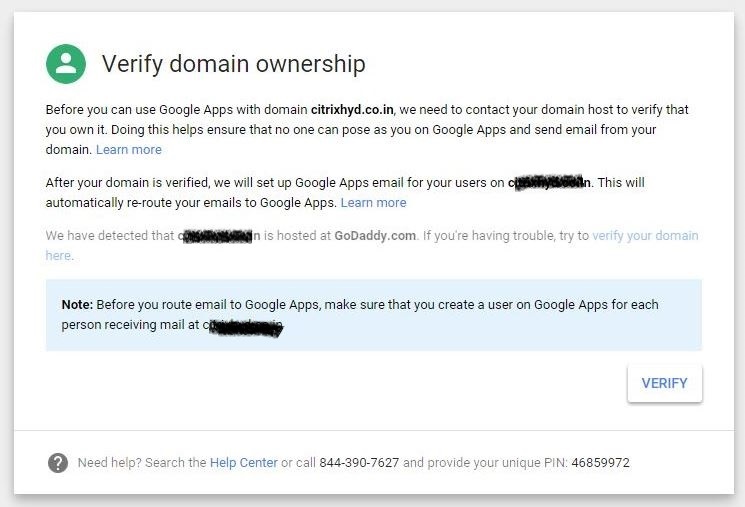Click the grey "We have detected that" text
745x507 pixels.
[x=110, y=236]
